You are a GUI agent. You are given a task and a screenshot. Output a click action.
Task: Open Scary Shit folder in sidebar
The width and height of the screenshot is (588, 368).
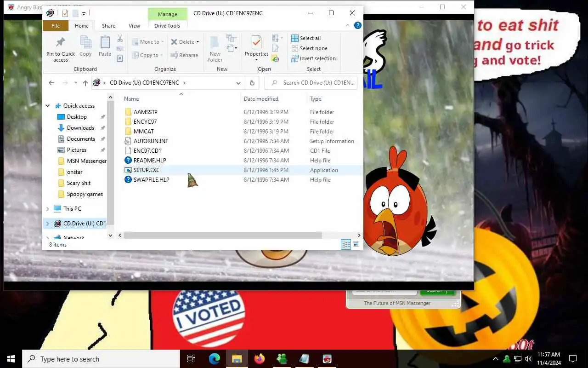[x=79, y=183]
